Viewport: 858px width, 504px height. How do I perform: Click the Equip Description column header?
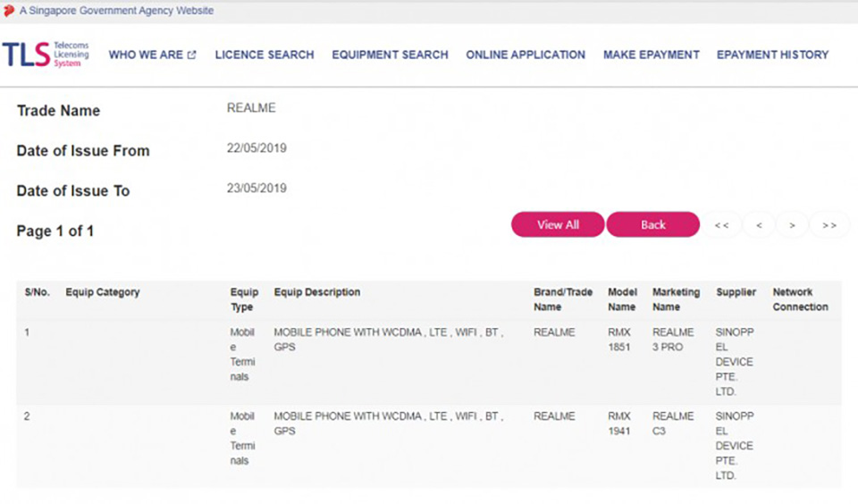point(316,292)
